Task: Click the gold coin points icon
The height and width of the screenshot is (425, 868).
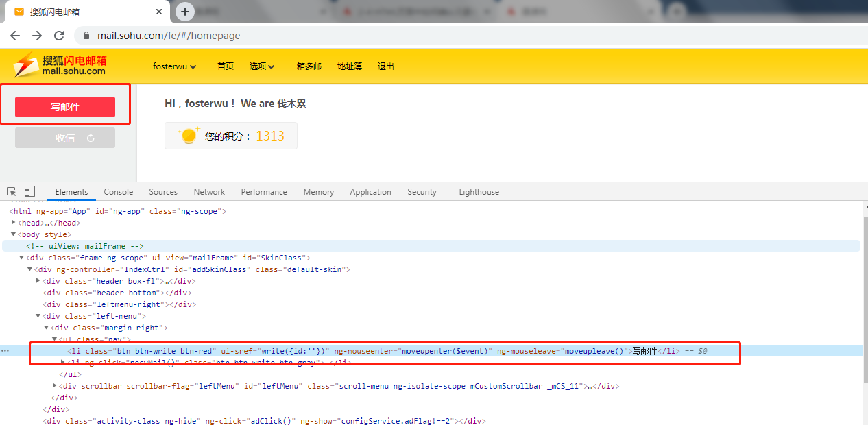Action: point(189,136)
